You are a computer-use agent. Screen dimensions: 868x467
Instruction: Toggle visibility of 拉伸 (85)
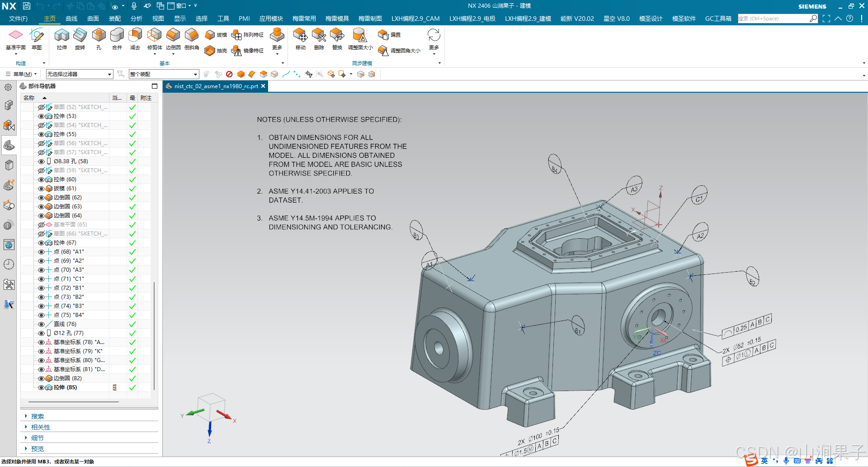[41, 387]
